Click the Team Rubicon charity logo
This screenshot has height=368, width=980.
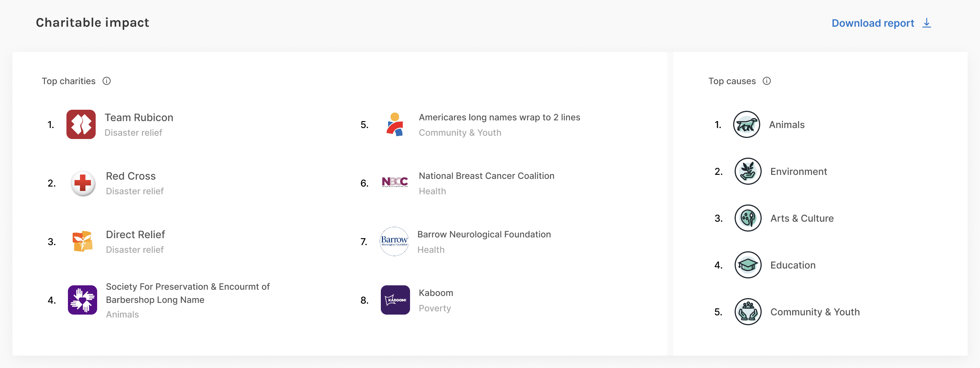click(x=81, y=124)
